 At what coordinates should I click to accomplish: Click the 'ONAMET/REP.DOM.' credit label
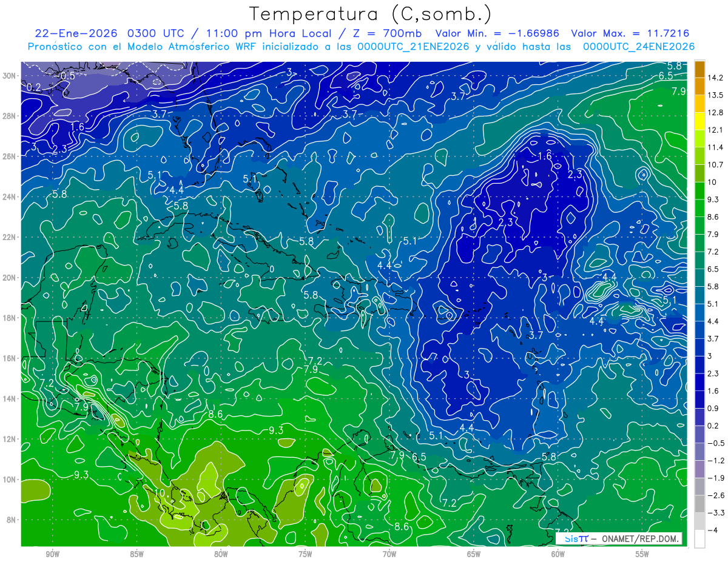(640, 538)
